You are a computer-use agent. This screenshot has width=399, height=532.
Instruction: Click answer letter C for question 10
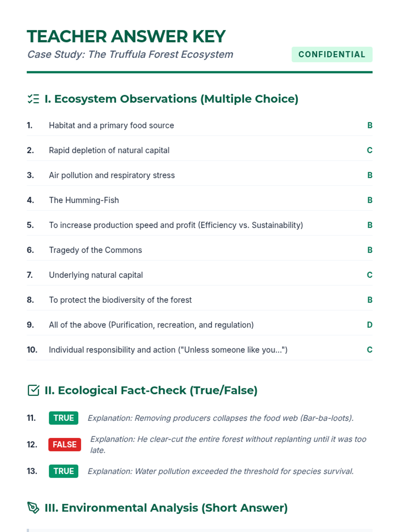coord(369,350)
